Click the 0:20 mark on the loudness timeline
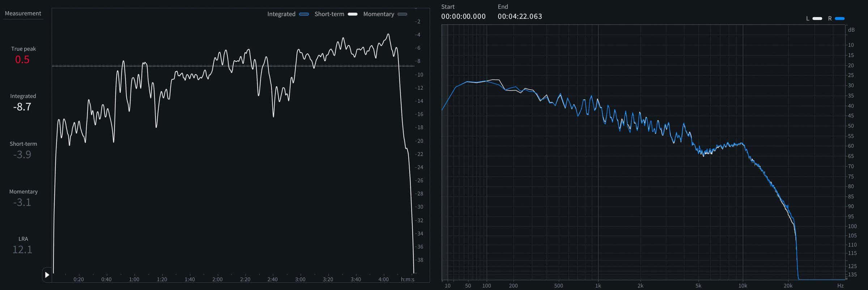This screenshot has height=290, width=868. coord(78,280)
